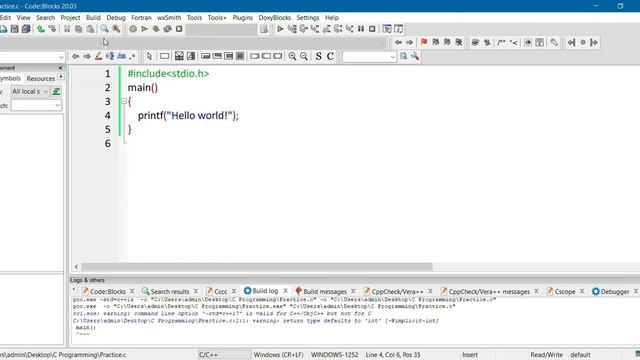Toggle the highlight marker option
640x360 pixels.
[98, 56]
